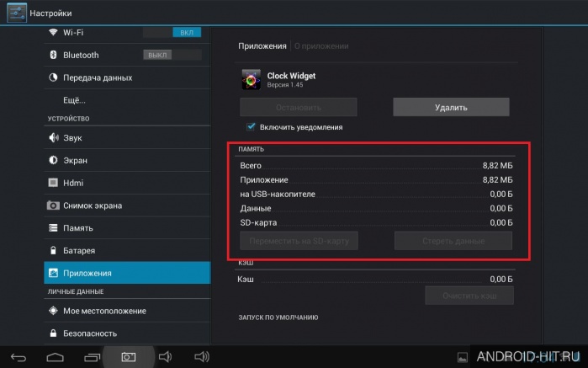Tap the screenshot button in navigation bar

(129, 357)
